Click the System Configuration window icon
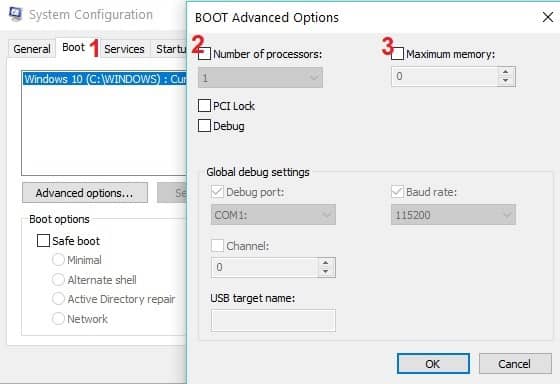 [x=16, y=14]
